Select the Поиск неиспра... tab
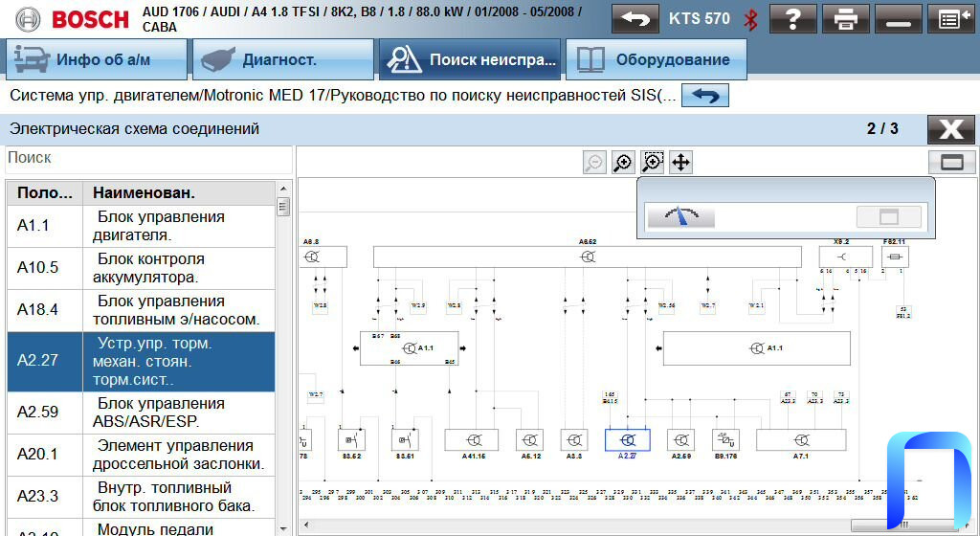The image size is (980, 536). click(469, 59)
